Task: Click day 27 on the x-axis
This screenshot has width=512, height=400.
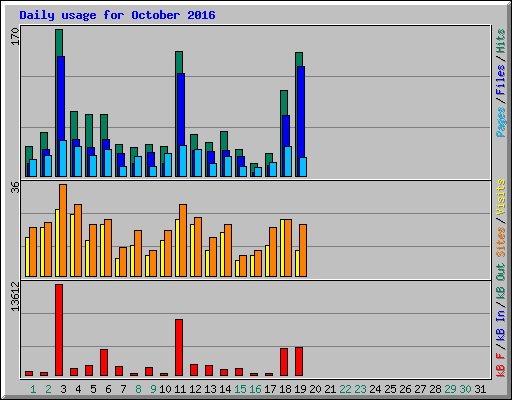Action: (420, 389)
